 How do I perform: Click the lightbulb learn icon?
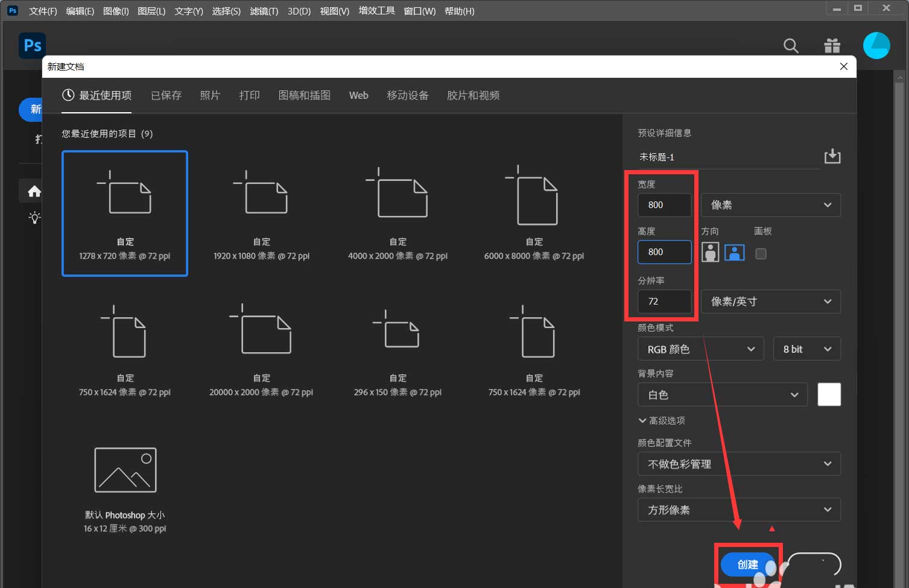pos(34,218)
